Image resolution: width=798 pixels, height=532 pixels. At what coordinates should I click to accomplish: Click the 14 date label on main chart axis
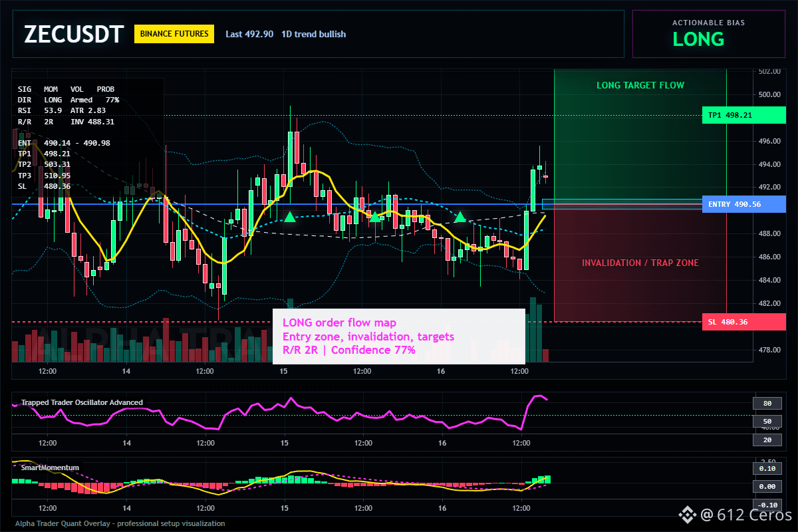pos(126,371)
